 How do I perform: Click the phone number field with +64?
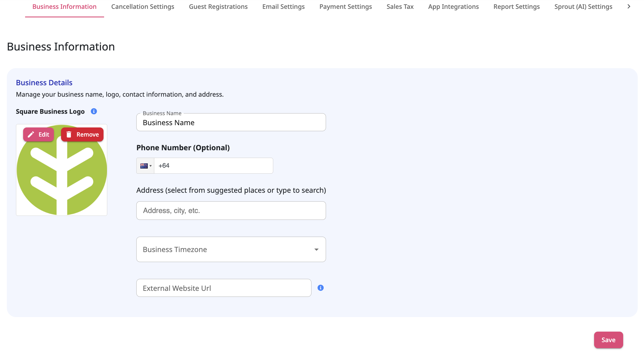pos(214,166)
